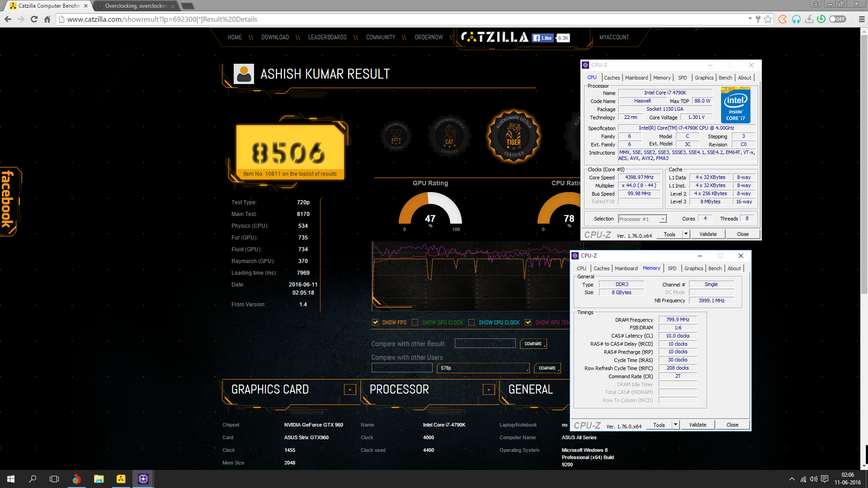Image resolution: width=868 pixels, height=488 pixels.
Task: Open the address bar history dropdown arrow
Action: (x=750, y=19)
